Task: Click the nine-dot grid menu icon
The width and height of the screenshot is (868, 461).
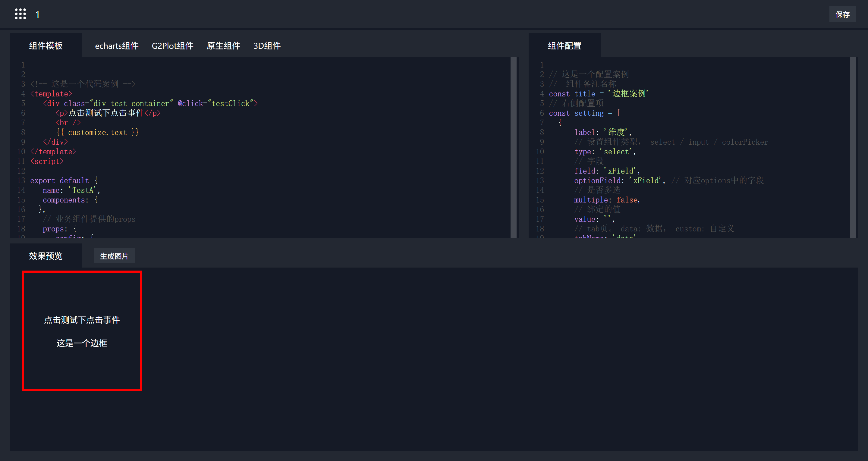Action: (x=20, y=14)
